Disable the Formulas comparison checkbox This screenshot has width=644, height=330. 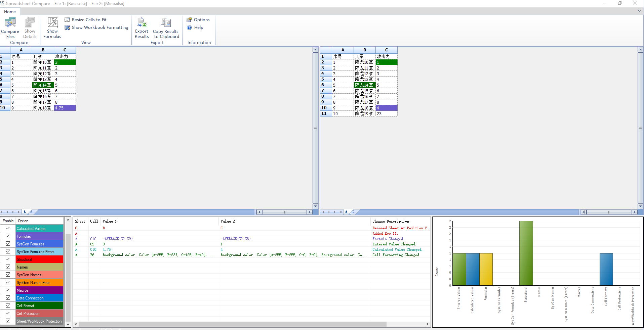pos(8,236)
